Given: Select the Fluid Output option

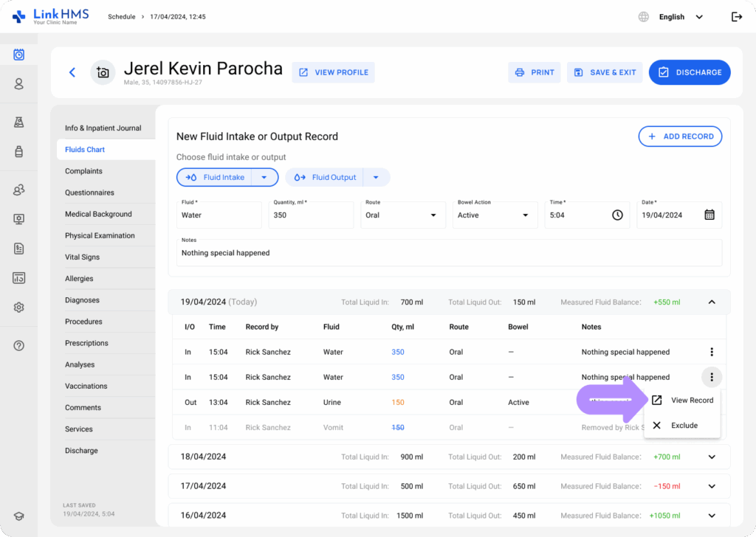Looking at the screenshot, I should pyautogui.click(x=326, y=177).
